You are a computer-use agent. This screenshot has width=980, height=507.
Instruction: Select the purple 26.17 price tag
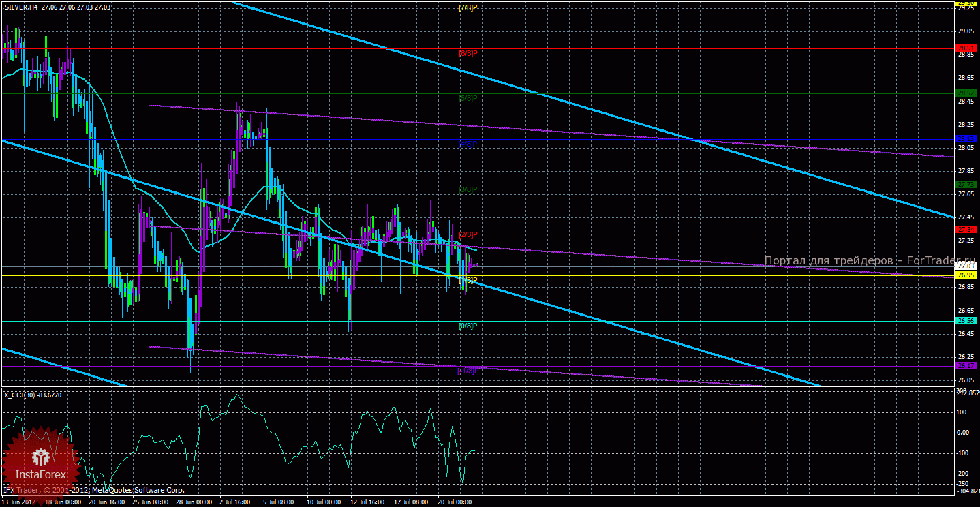(x=966, y=366)
